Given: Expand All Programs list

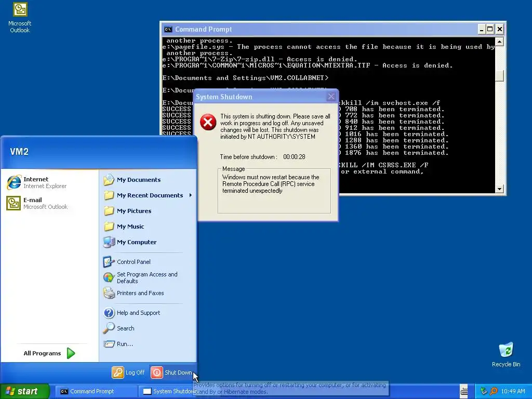Looking at the screenshot, I should pos(49,353).
